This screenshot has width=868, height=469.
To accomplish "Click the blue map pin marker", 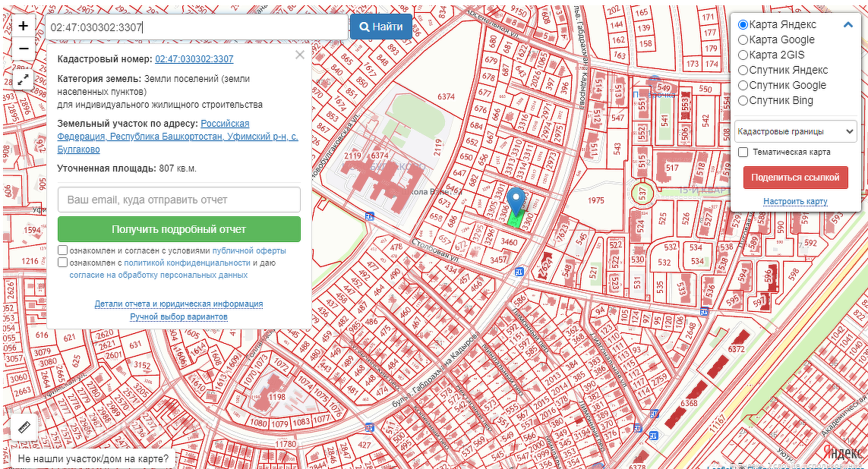I will tap(516, 200).
